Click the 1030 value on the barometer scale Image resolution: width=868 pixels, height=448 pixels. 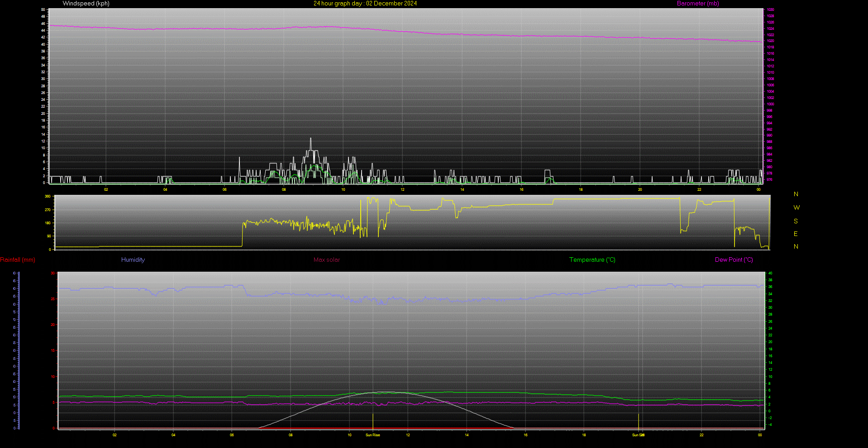770,9
